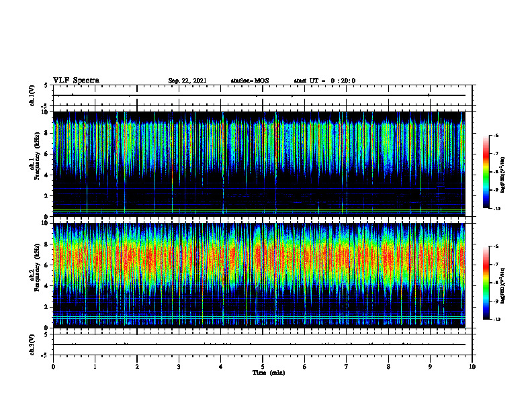This screenshot has height=411, width=532.
Task: Click time axis tick label "7"
Action: click(347, 367)
